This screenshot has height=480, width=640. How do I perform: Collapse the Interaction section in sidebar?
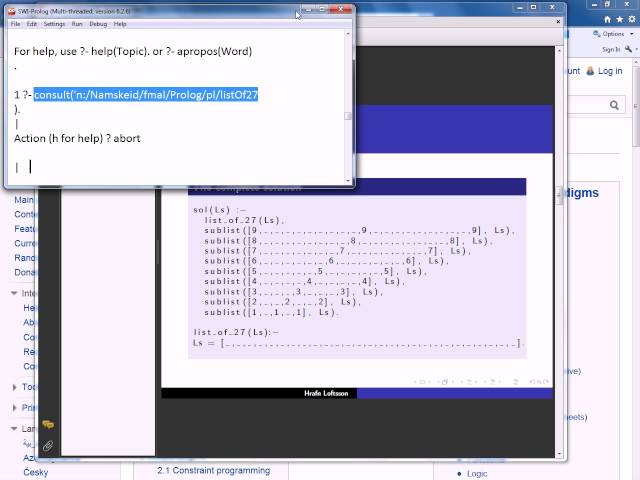[x=14, y=293]
